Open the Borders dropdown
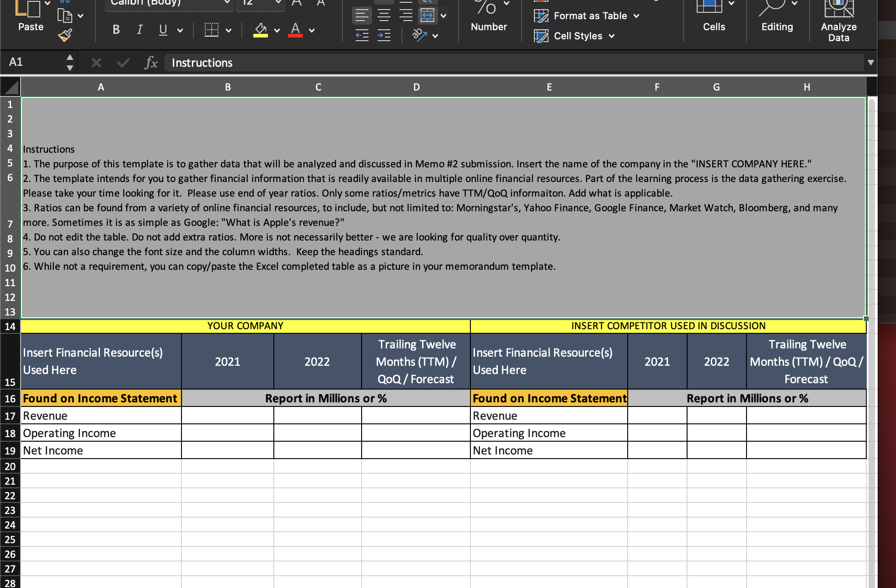This screenshot has height=588, width=896. (228, 30)
